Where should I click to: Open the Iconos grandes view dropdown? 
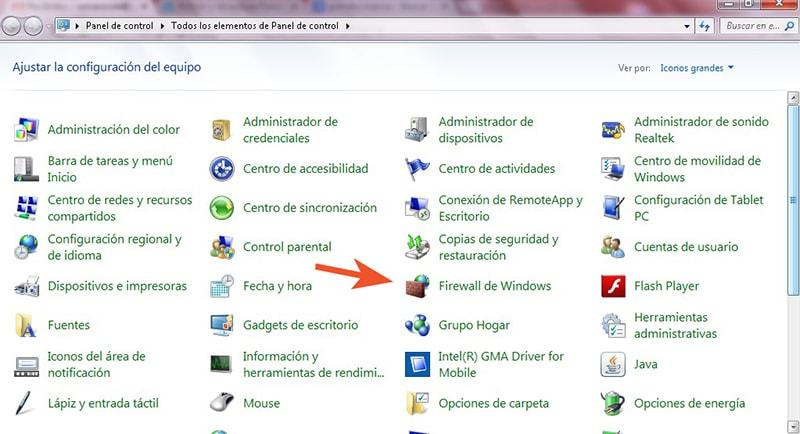click(697, 68)
